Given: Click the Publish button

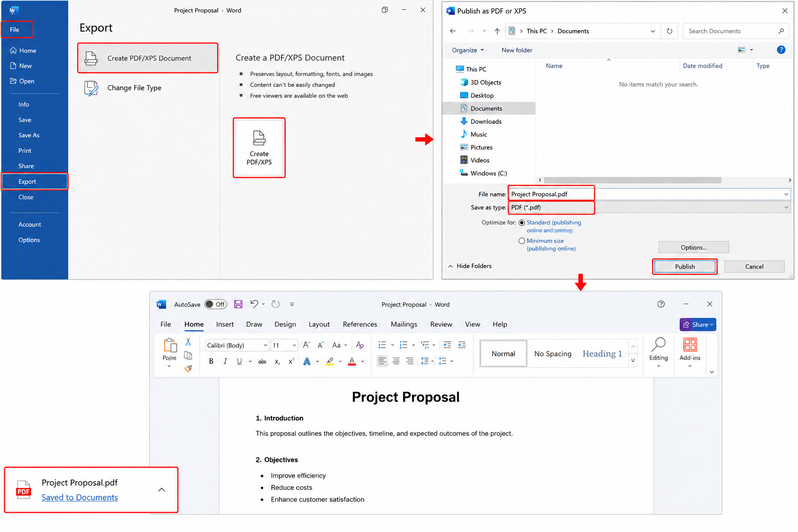Looking at the screenshot, I should coord(685,267).
